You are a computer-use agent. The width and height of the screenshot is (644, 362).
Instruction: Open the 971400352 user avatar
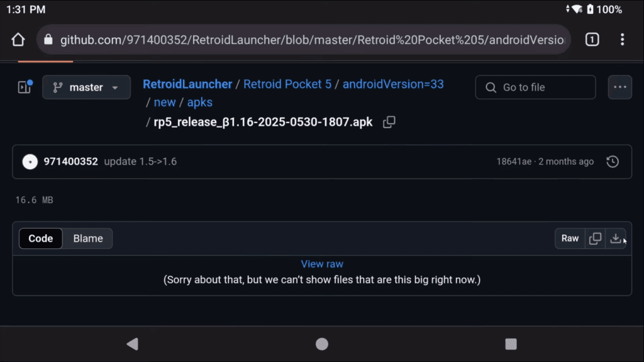click(x=30, y=162)
